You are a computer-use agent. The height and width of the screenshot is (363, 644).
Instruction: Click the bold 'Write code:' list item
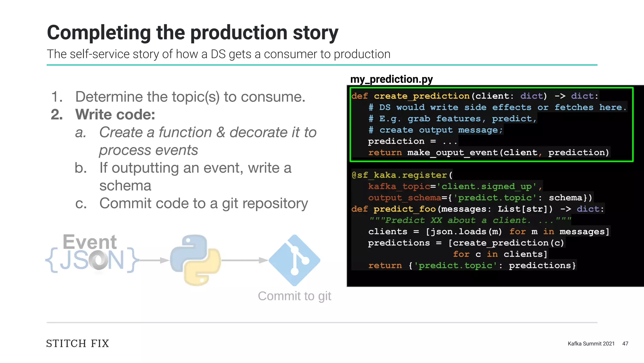coord(103,115)
